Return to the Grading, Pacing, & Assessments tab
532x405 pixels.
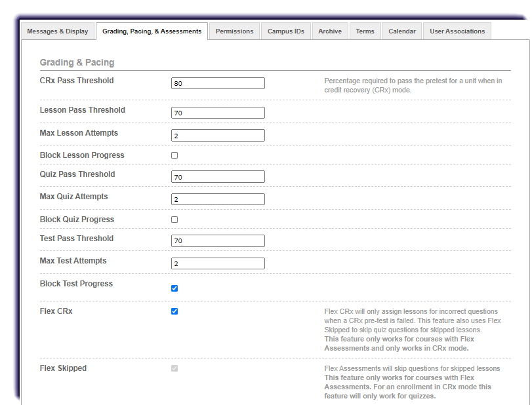click(x=151, y=31)
